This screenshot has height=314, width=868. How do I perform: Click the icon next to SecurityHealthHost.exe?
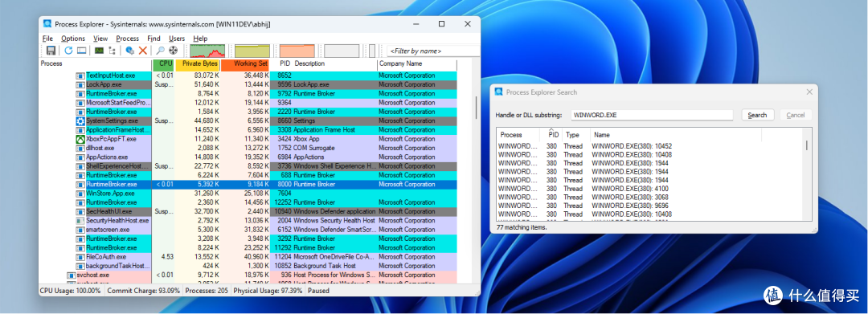(x=80, y=221)
